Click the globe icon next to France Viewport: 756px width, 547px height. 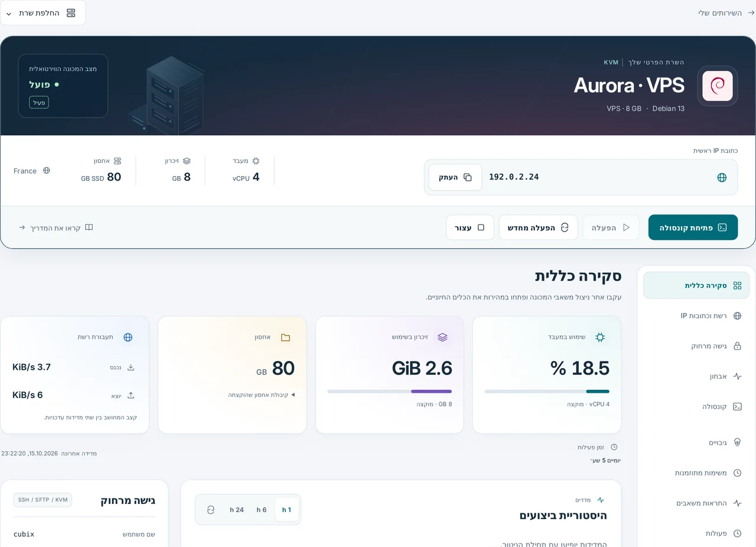(47, 171)
